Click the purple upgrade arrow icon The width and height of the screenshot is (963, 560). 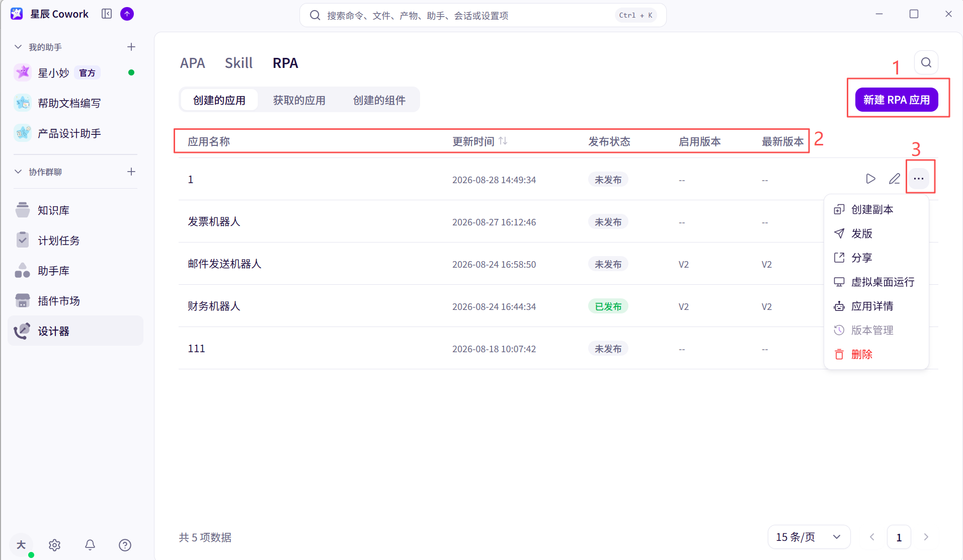pyautogui.click(x=127, y=14)
